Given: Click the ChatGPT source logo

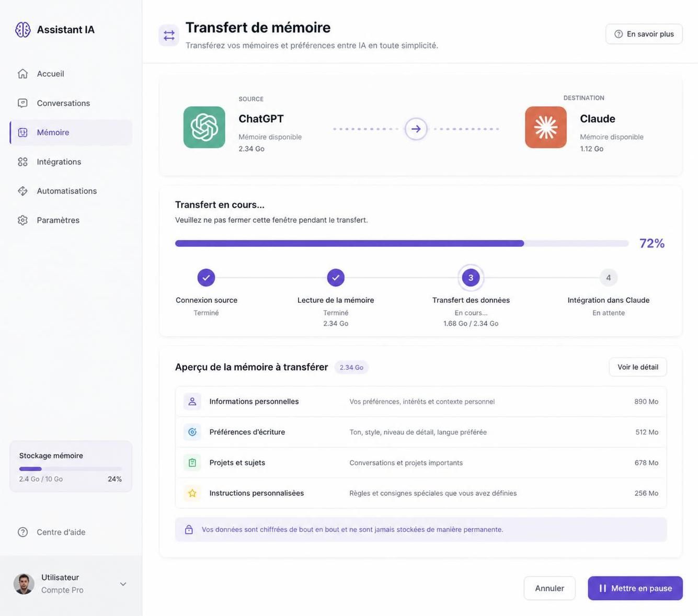Looking at the screenshot, I should [x=204, y=127].
